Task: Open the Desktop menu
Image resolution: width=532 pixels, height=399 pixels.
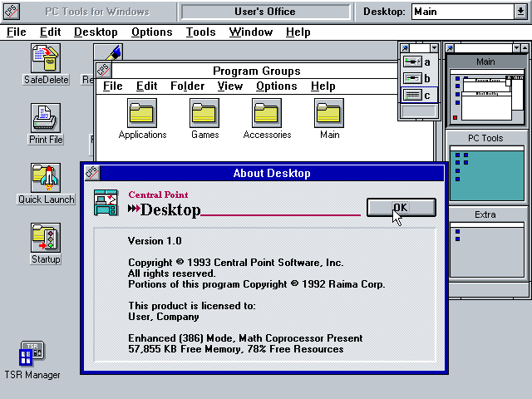Action: pyautogui.click(x=96, y=32)
